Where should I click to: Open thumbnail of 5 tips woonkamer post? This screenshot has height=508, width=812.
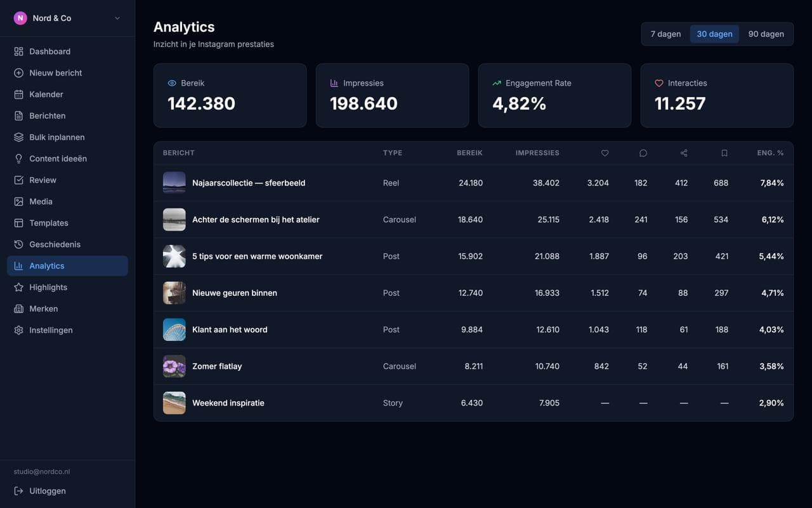pos(174,257)
